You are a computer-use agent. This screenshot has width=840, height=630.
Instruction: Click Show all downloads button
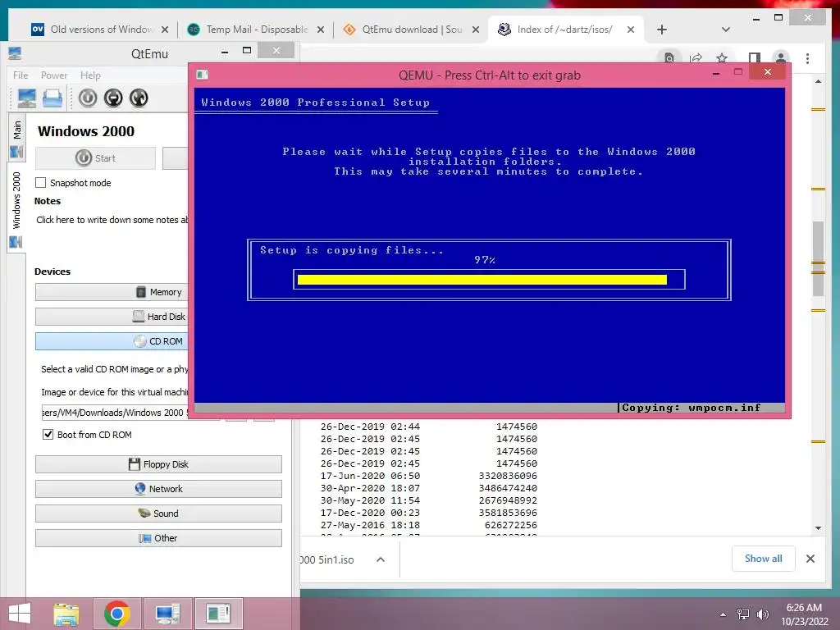click(764, 559)
